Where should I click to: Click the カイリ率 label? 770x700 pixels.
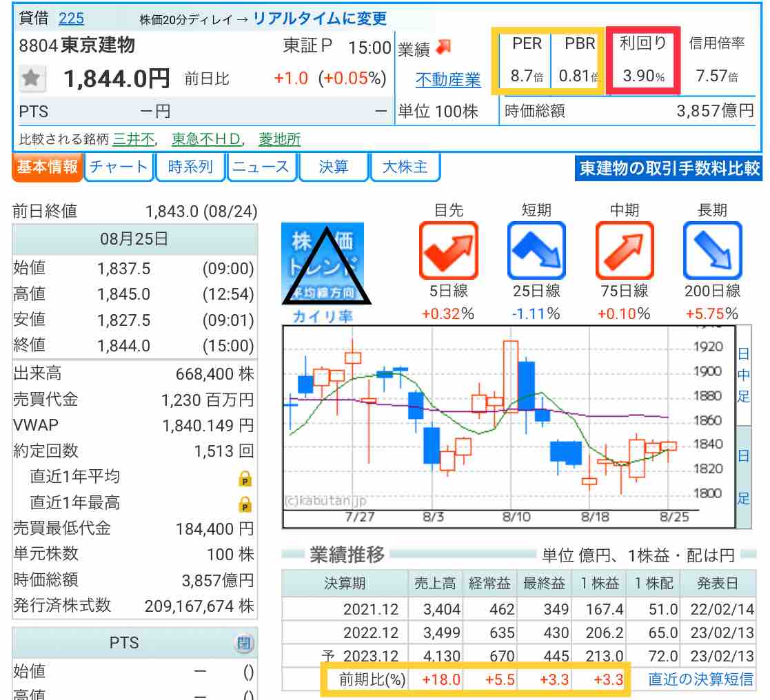[323, 317]
